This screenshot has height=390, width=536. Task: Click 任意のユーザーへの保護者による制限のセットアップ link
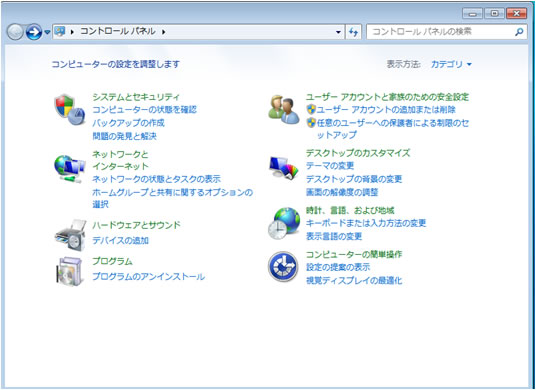click(x=393, y=129)
